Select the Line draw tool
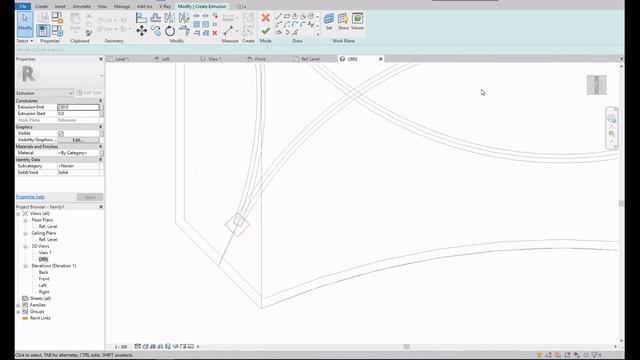The width and height of the screenshot is (640, 360). pos(278,16)
